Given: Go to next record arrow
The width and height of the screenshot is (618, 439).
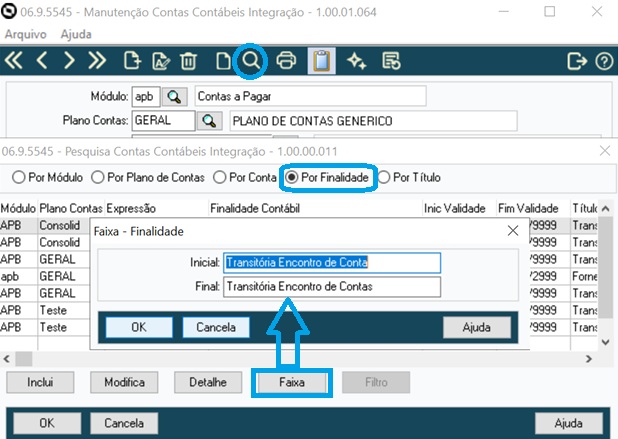Looking at the screenshot, I should point(69,61).
